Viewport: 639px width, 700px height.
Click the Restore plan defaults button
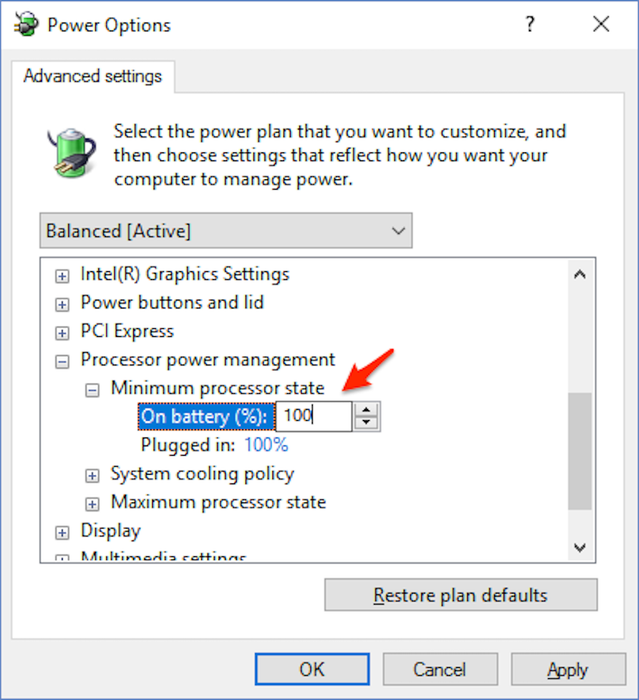[x=460, y=595]
